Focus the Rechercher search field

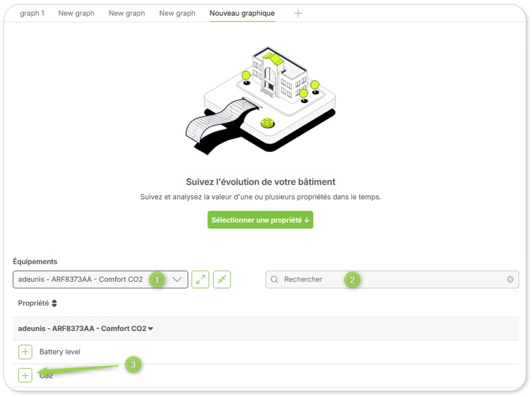click(392, 279)
